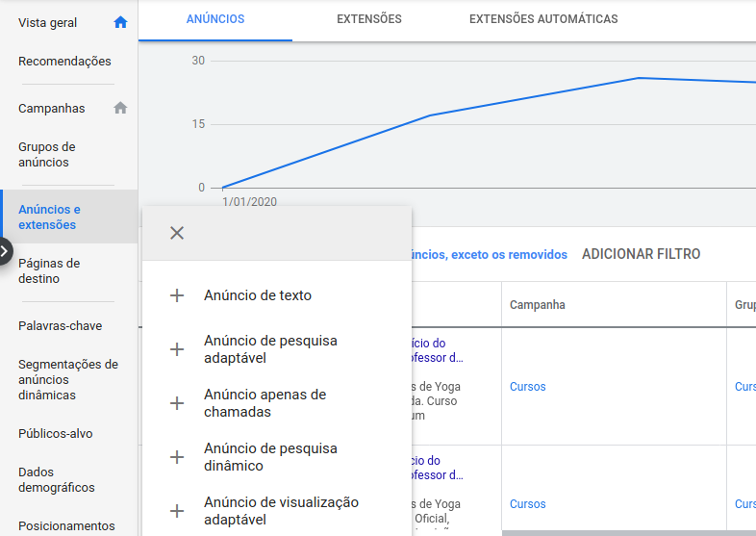Open the Extensões automáticas tab
Image resolution: width=756 pixels, height=536 pixels.
543,19
